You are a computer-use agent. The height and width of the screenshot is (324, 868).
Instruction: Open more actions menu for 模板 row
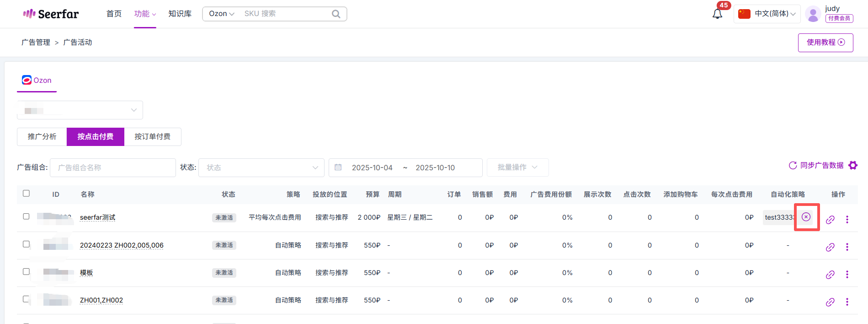pyautogui.click(x=847, y=274)
